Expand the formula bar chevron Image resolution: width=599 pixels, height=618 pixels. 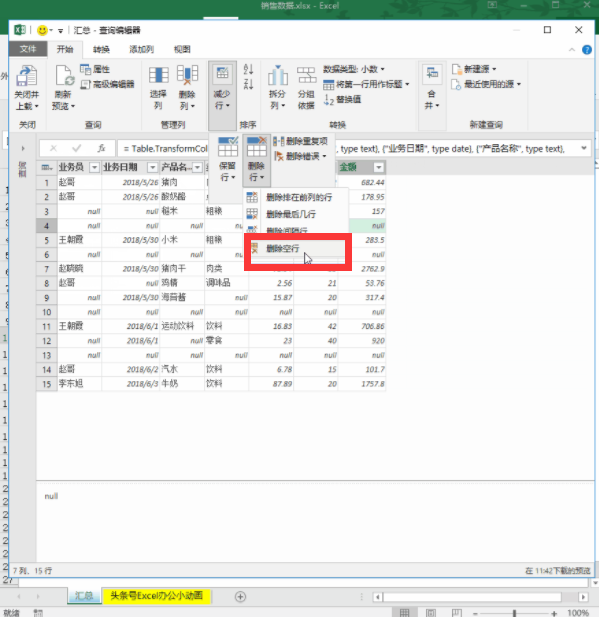click(x=584, y=148)
